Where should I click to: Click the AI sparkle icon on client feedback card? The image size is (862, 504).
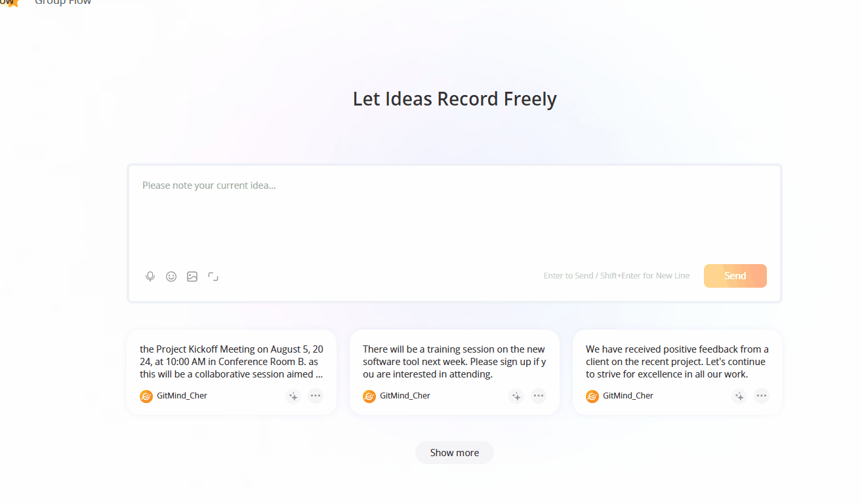click(x=739, y=396)
